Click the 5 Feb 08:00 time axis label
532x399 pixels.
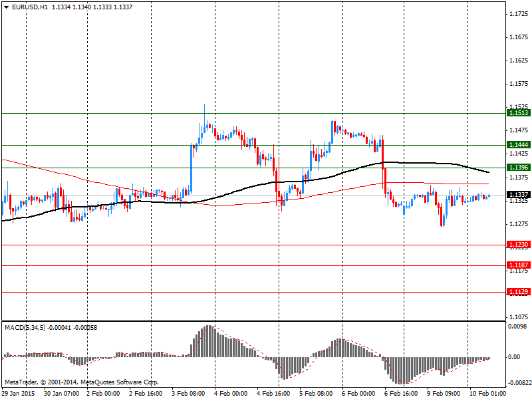pos(316,394)
